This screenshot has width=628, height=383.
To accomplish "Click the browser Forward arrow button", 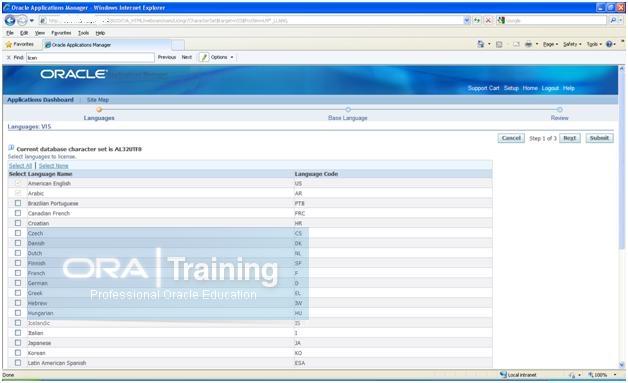I will pyautogui.click(x=22, y=20).
